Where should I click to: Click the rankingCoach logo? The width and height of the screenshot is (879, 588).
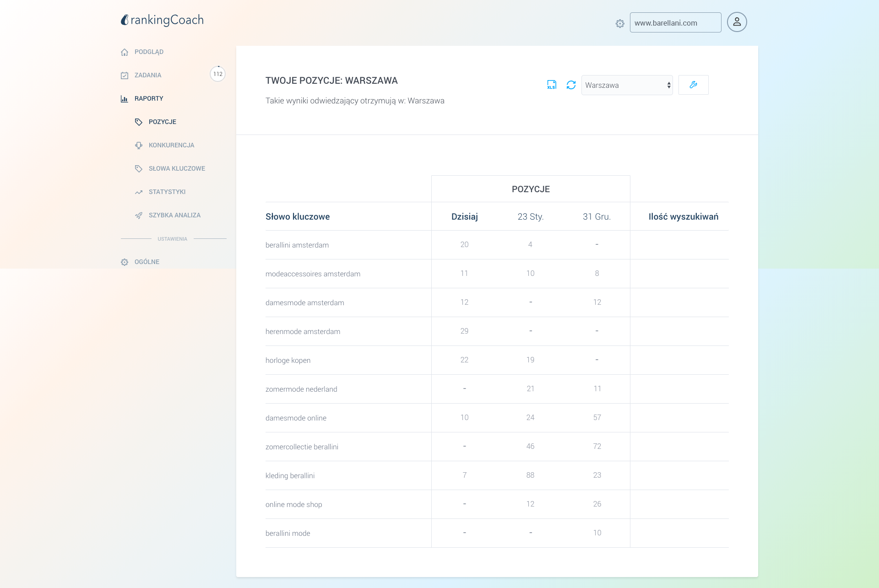click(x=162, y=20)
